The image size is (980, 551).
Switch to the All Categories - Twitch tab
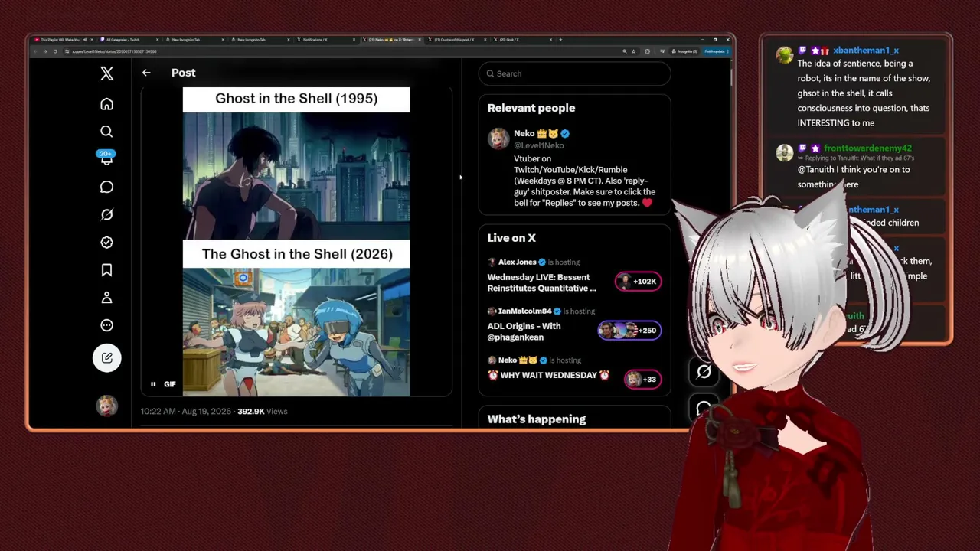[x=129, y=40]
